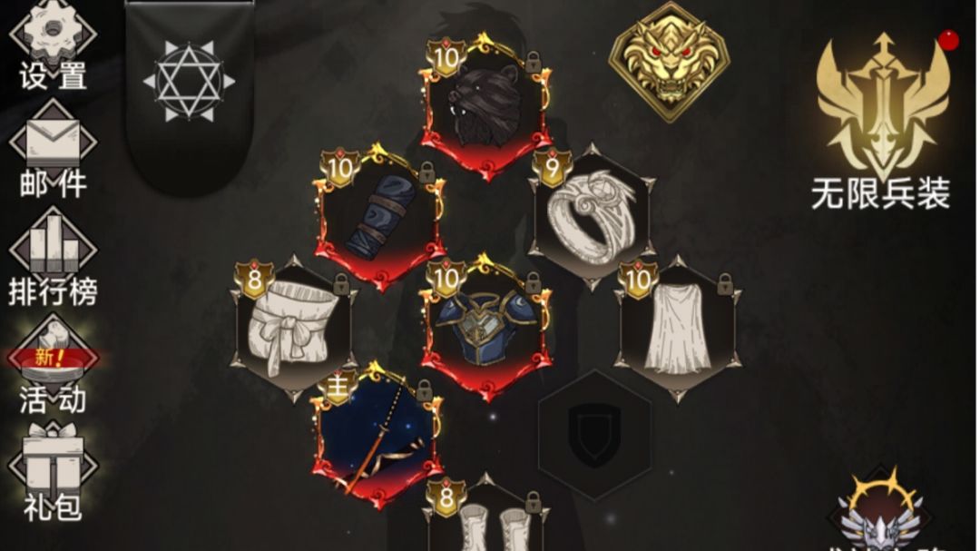Screen dimensions: 980x551
Task: Tap the empty shield equipment slot
Action: pyautogui.click(x=595, y=435)
